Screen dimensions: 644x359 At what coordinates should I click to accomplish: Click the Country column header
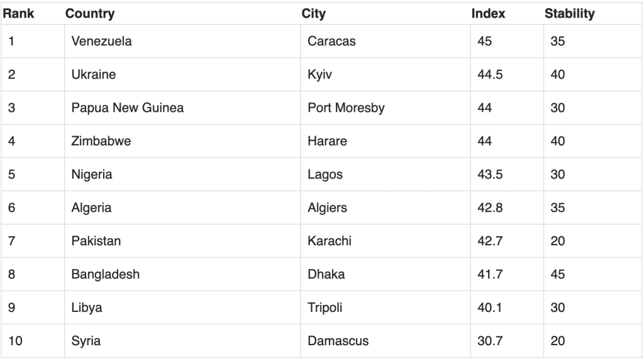coord(90,14)
